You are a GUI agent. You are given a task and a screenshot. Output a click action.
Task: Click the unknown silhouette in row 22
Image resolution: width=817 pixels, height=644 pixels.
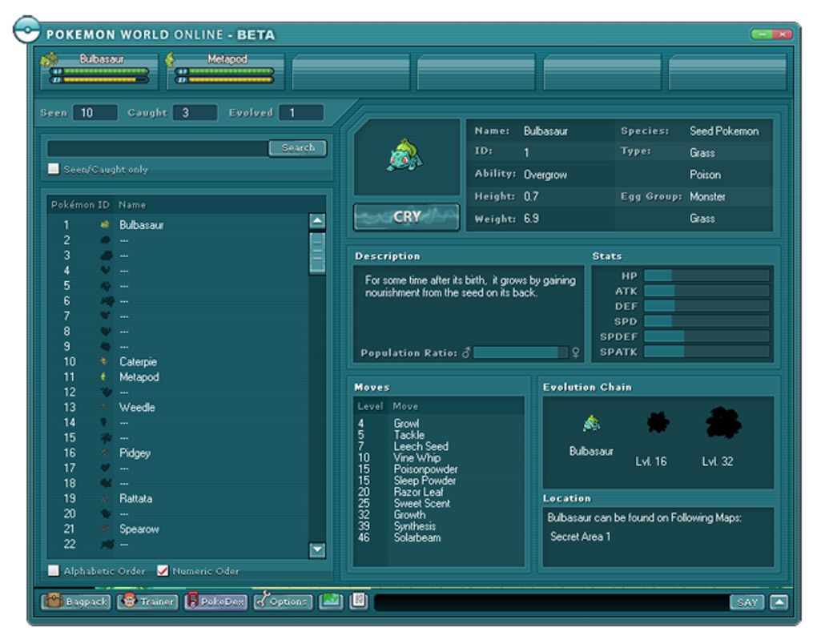(107, 544)
